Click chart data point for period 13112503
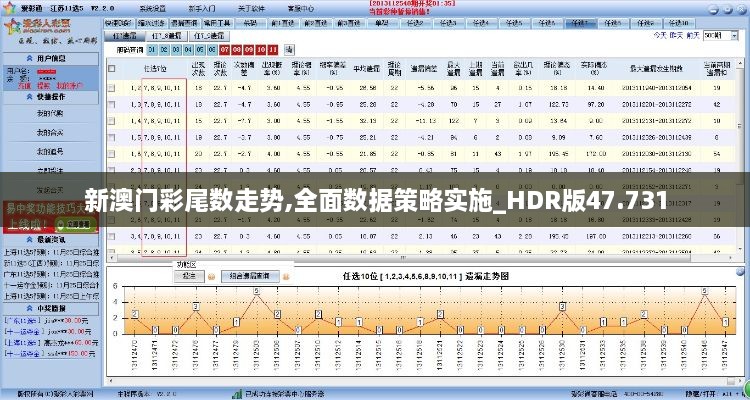 pos(257,291)
